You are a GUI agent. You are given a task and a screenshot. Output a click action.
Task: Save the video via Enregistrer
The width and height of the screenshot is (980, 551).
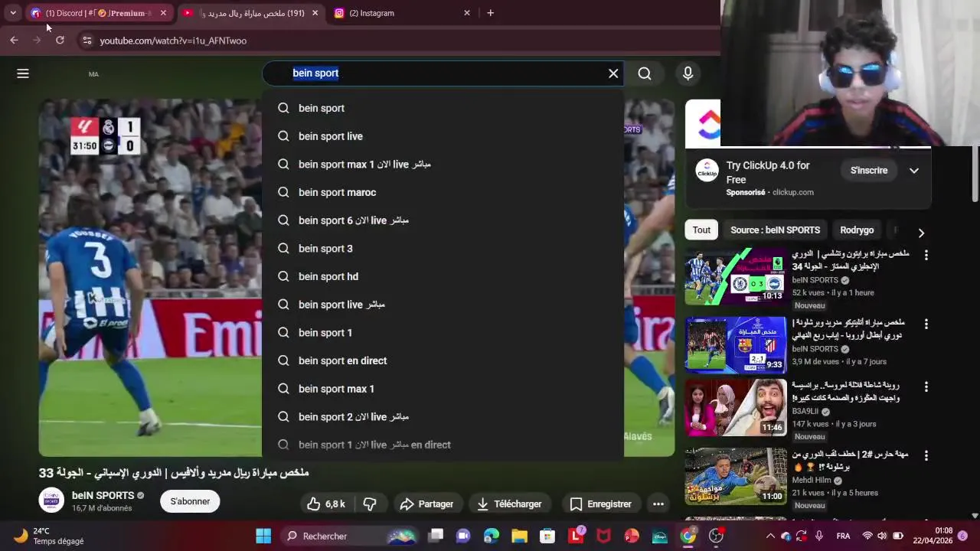click(x=601, y=504)
